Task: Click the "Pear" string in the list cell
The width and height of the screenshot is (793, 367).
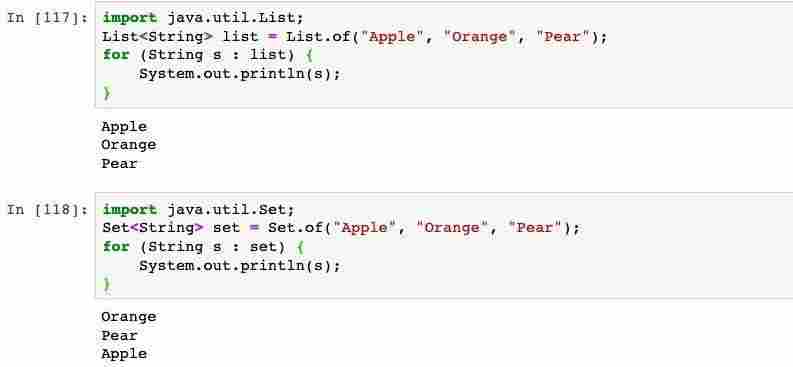Action: point(563,36)
